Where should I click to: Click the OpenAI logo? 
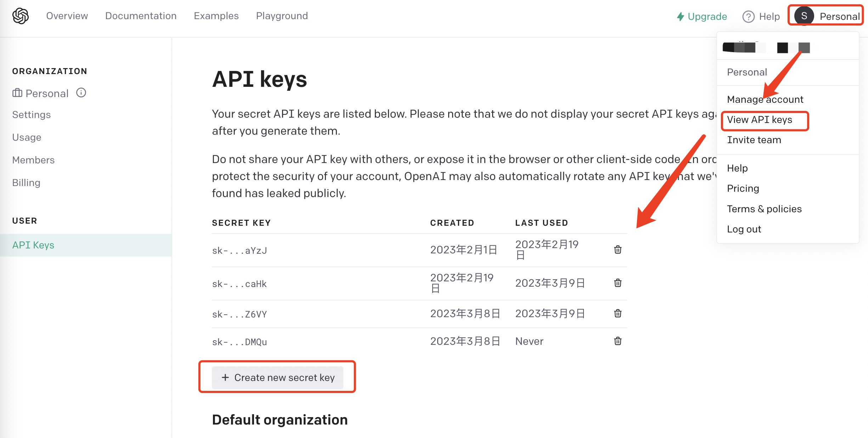(20, 16)
